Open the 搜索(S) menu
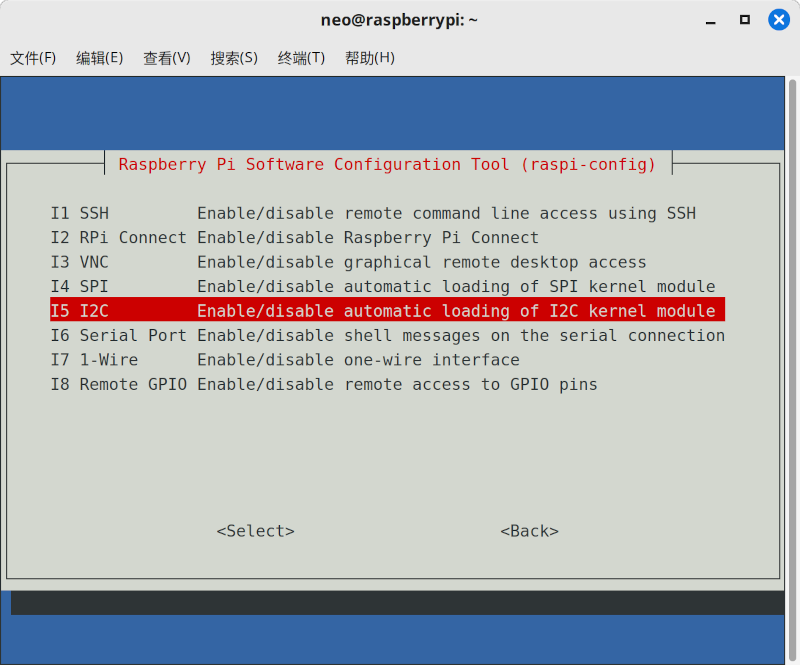This screenshot has height=665, width=800. 234,58
